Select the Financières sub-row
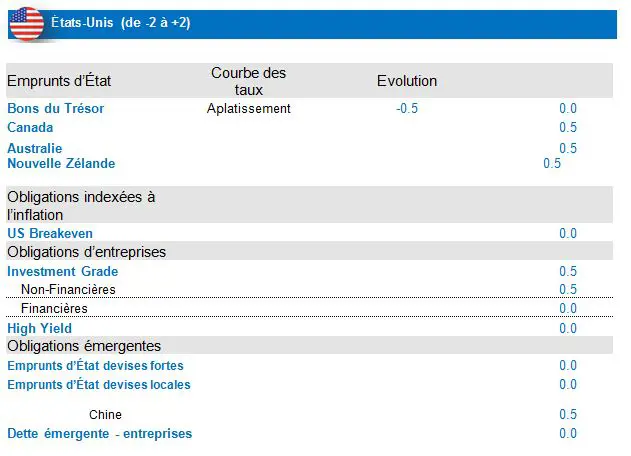This screenshot has width=631, height=456. point(54,308)
